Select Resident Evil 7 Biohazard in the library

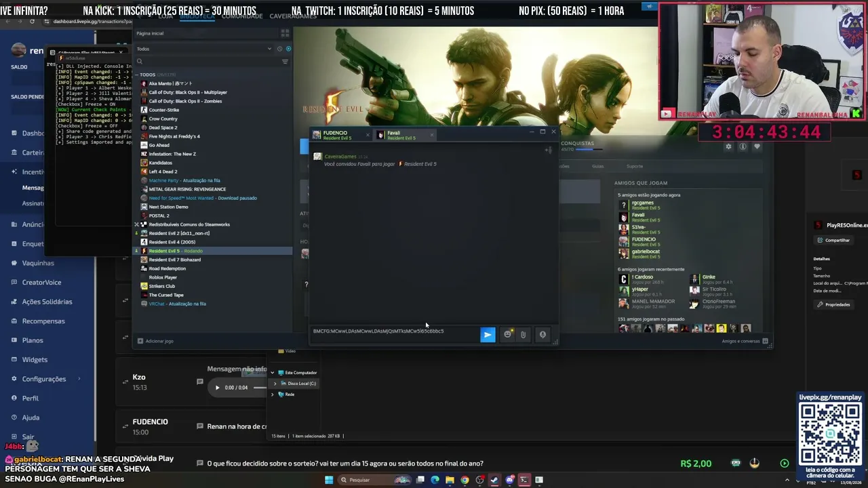[174, 260]
